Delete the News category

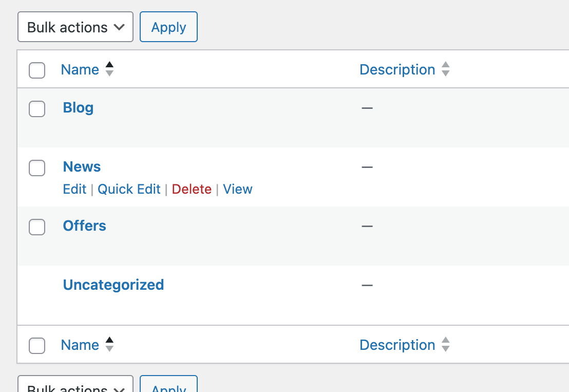(x=192, y=190)
